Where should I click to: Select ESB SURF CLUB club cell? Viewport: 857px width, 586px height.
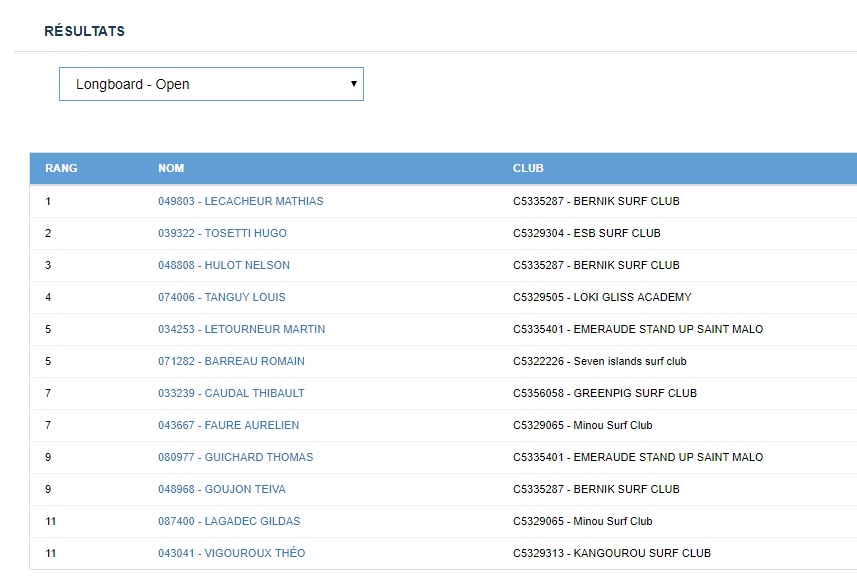click(586, 233)
